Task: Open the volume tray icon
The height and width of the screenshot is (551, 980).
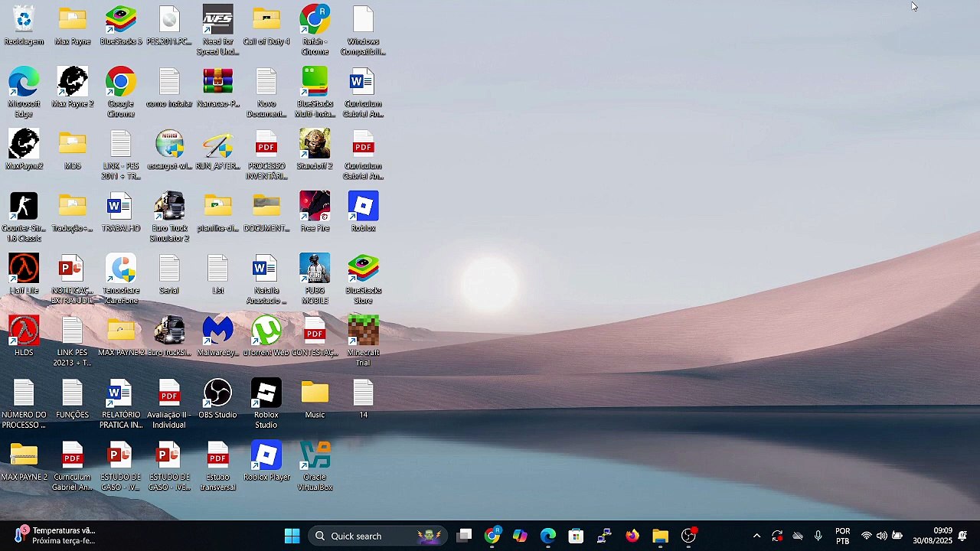Action: (882, 536)
